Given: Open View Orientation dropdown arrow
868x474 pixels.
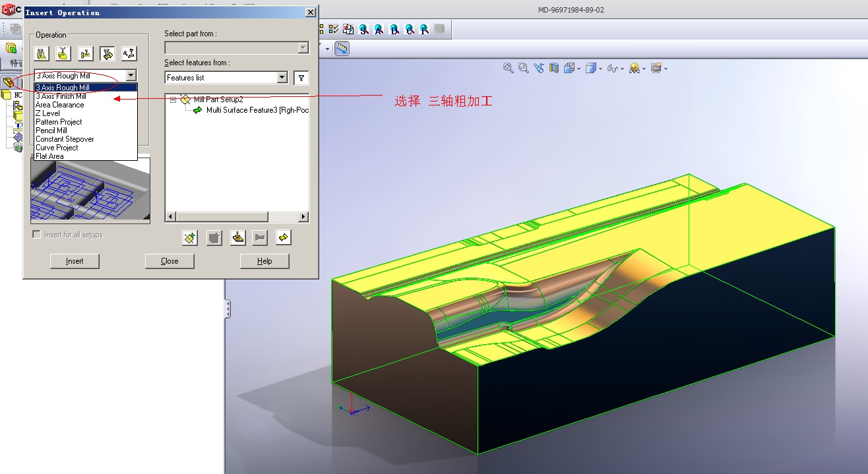Looking at the screenshot, I should tap(578, 69).
